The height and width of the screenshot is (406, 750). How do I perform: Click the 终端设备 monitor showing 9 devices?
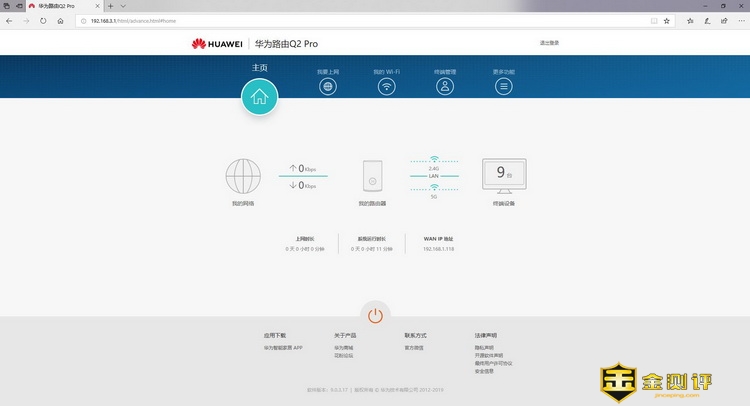click(504, 174)
